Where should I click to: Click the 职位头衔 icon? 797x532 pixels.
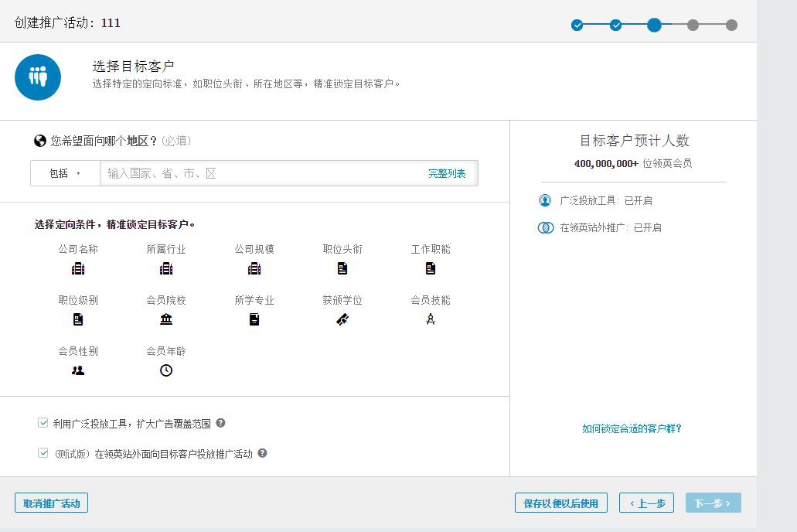[342, 268]
